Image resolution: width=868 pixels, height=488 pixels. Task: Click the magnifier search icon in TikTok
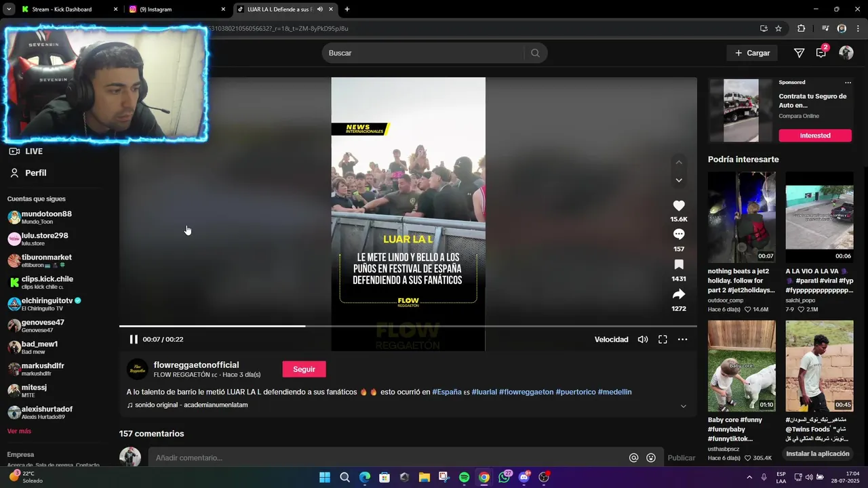pos(535,53)
